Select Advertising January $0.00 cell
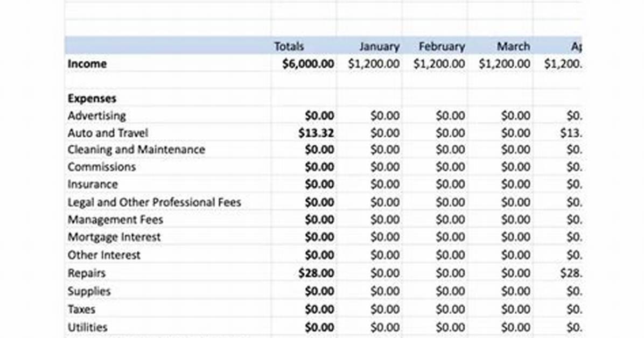The width and height of the screenshot is (644, 338). [385, 116]
